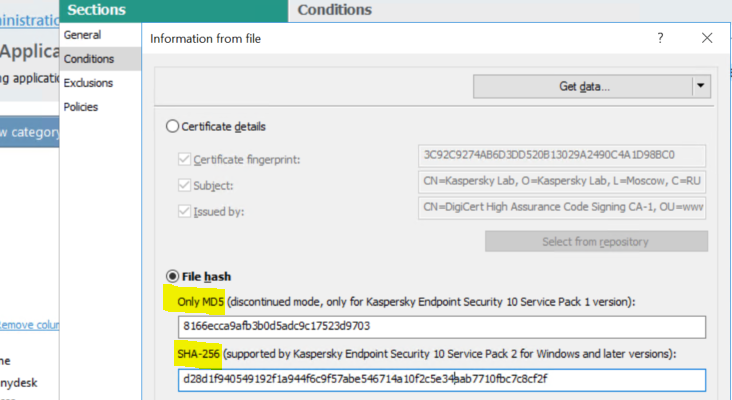The image size is (732, 400).
Task: Open the Exclusions section
Action: click(x=88, y=83)
